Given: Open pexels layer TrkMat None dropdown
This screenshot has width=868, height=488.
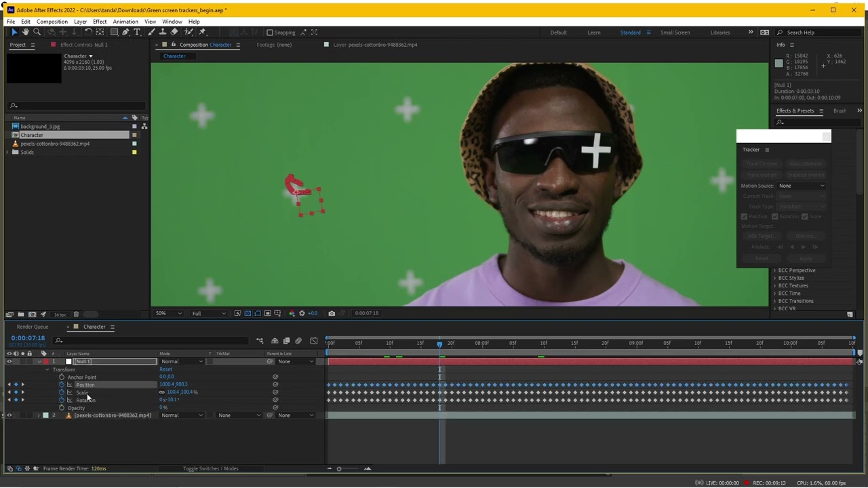Looking at the screenshot, I should [238, 415].
